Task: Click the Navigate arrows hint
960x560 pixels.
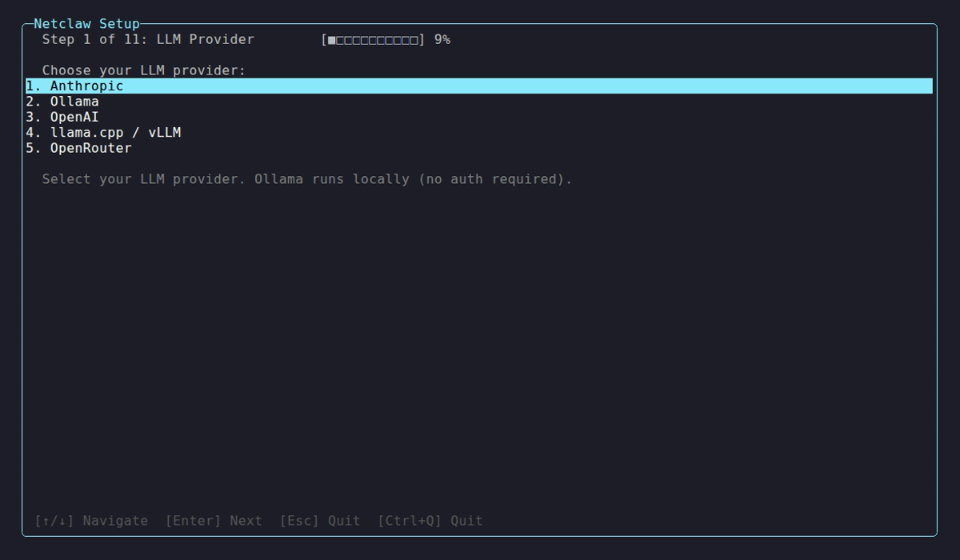Action: click(x=91, y=521)
